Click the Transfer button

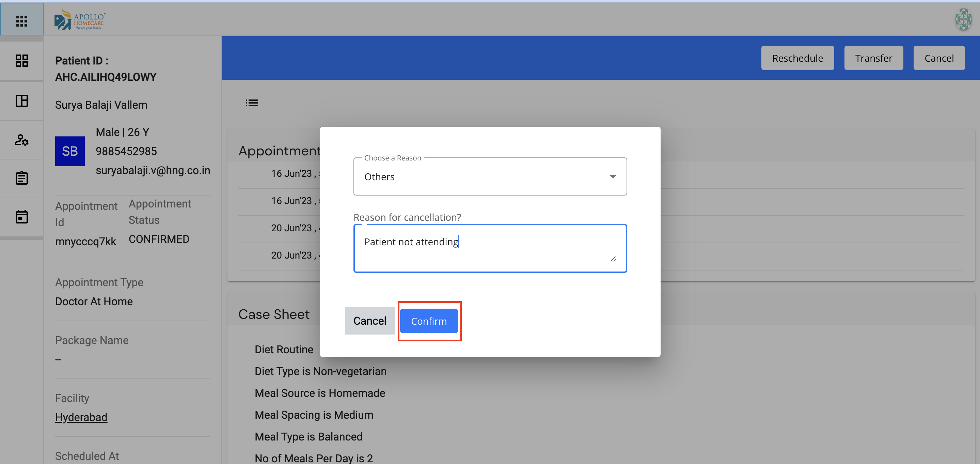tap(873, 58)
